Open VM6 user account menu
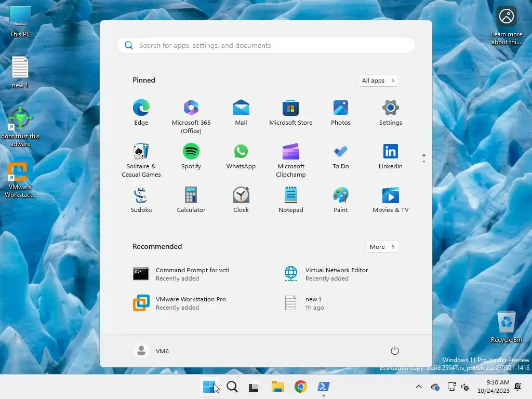The height and width of the screenshot is (399, 532). point(152,351)
